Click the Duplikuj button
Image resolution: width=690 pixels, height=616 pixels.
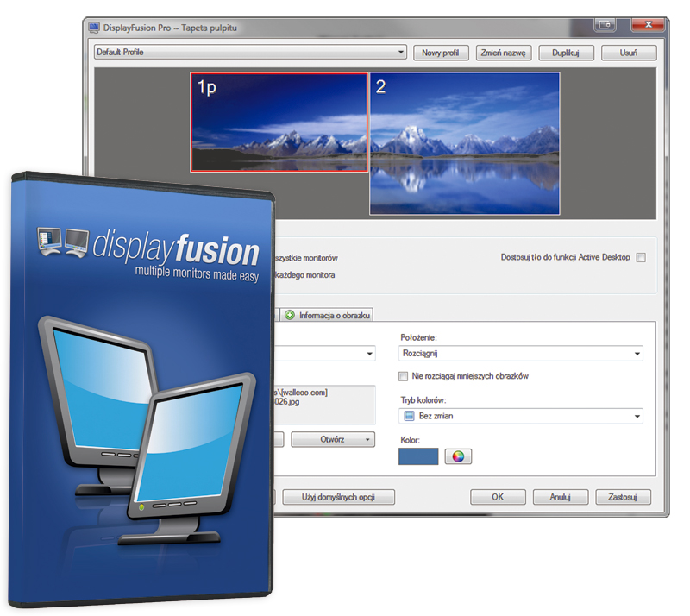click(x=566, y=53)
